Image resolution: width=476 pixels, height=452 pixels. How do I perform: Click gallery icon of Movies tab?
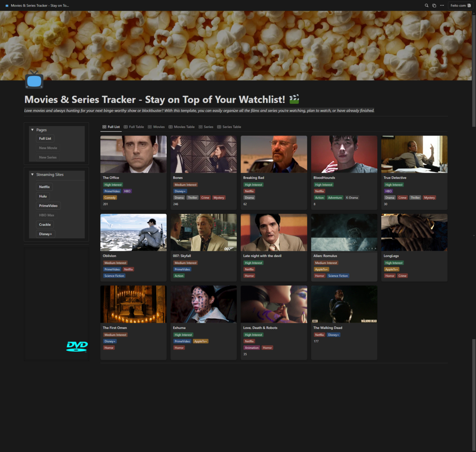coord(150,127)
